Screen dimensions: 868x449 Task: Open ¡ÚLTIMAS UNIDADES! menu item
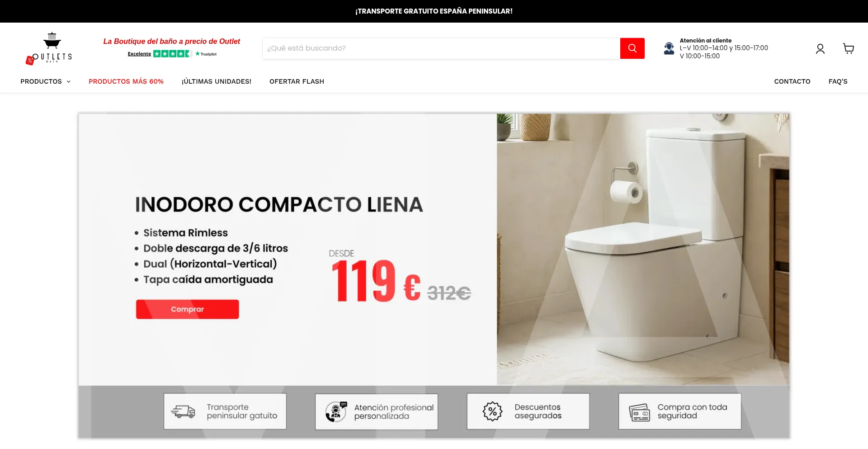coord(217,81)
